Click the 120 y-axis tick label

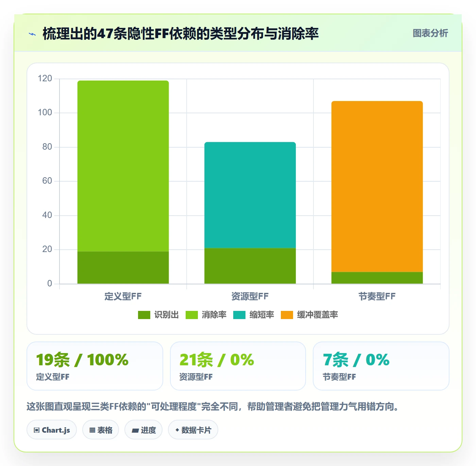pyautogui.click(x=45, y=79)
